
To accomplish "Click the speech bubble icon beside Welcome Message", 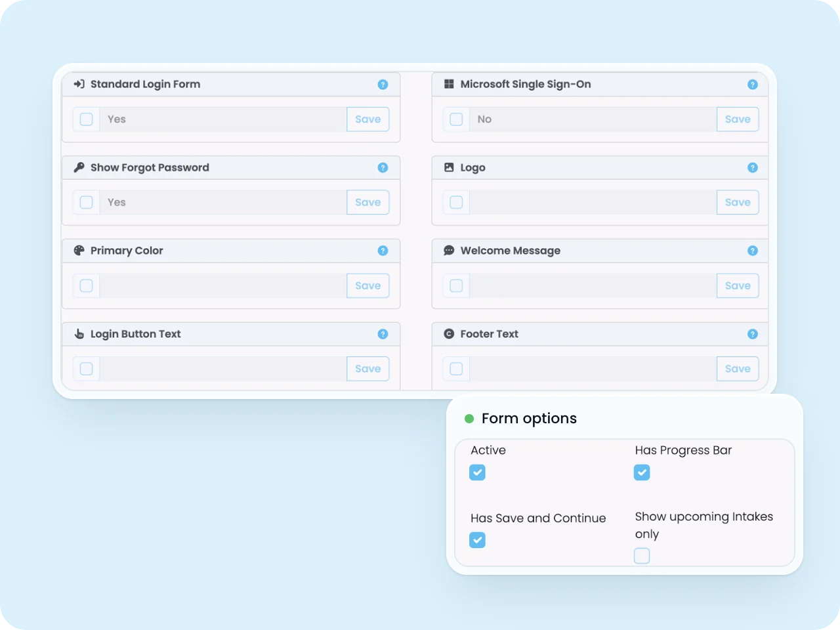I will coord(449,251).
